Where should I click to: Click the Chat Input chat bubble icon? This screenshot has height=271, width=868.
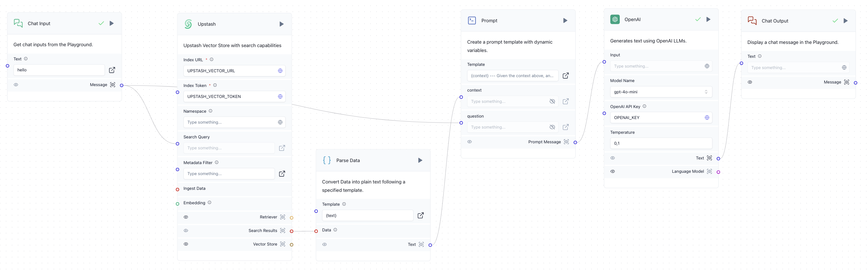(18, 23)
